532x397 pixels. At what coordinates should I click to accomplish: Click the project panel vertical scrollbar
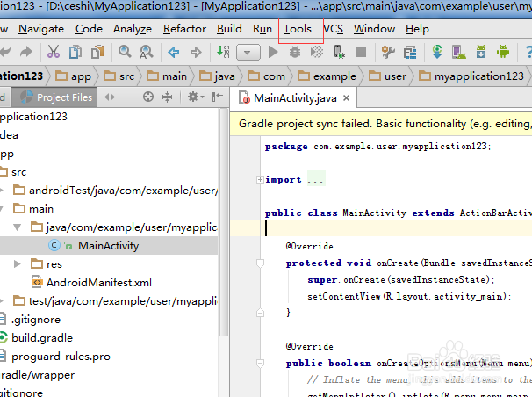pos(224,222)
